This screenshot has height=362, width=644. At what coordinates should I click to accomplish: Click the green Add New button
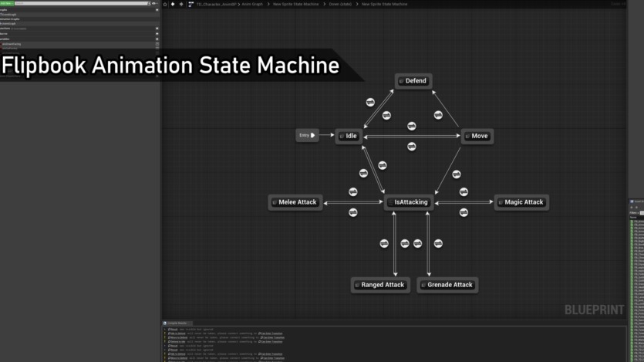pos(7,3)
